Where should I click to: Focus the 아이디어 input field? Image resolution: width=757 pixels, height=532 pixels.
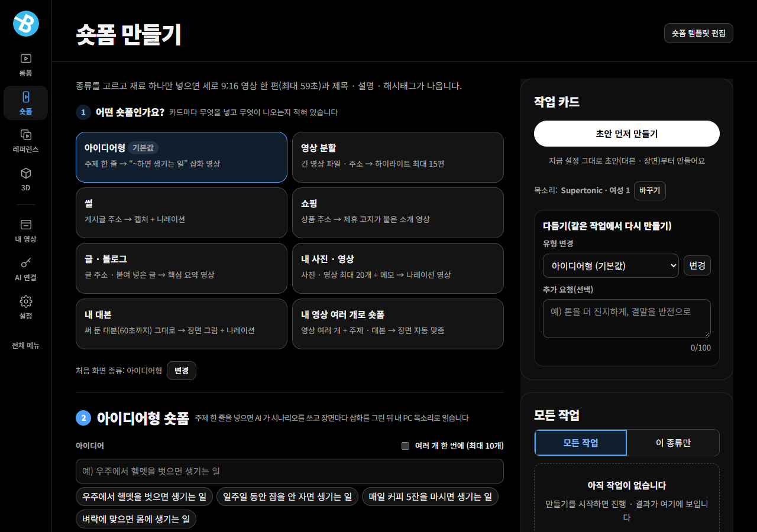(x=290, y=471)
